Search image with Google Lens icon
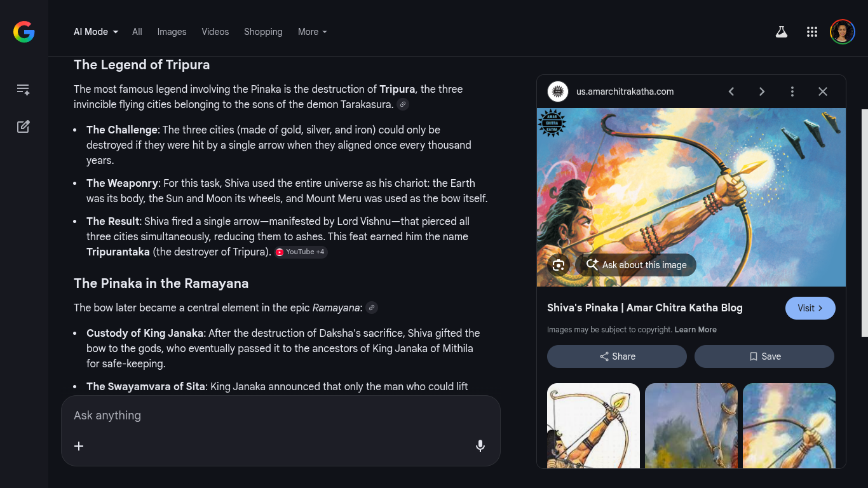The width and height of the screenshot is (868, 488). tap(559, 265)
